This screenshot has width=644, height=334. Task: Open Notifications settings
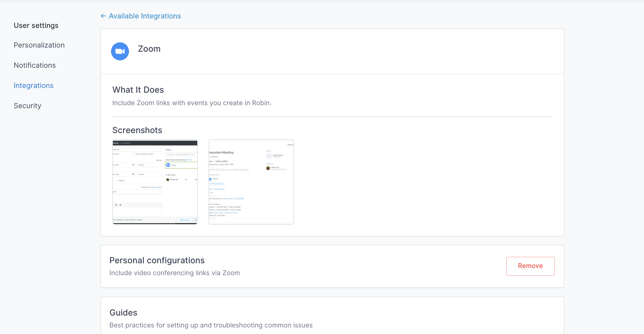click(35, 65)
